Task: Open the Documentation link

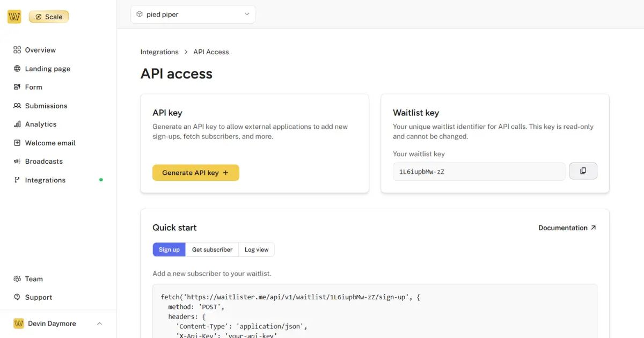Action: (567, 227)
